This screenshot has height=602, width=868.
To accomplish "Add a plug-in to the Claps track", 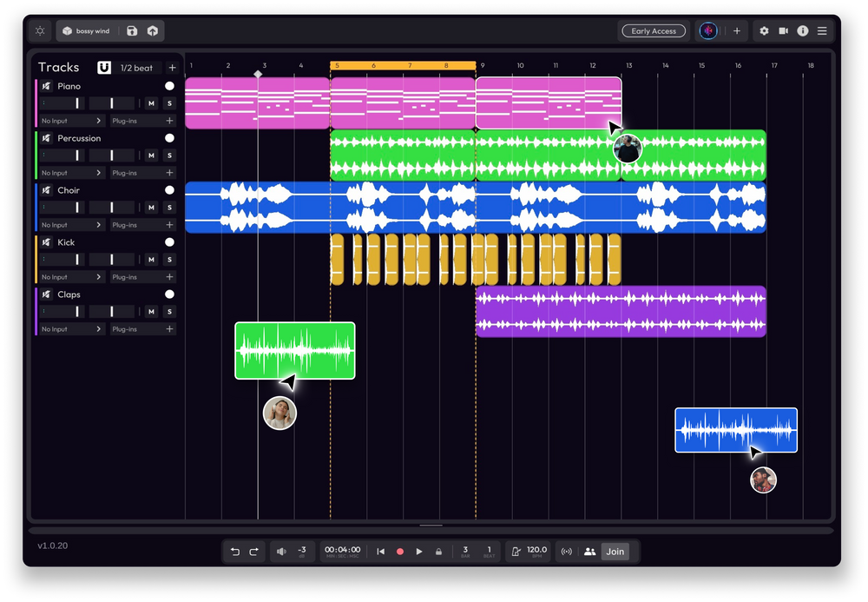I will click(x=169, y=328).
